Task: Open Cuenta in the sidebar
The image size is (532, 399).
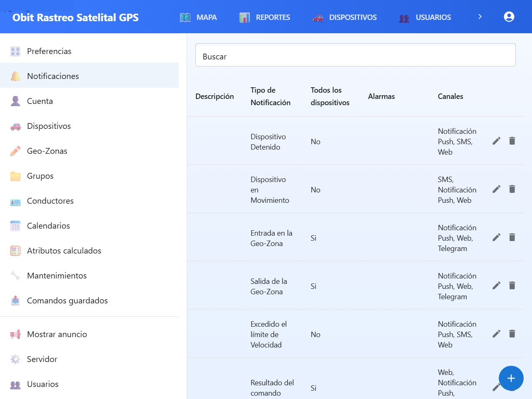Action: pyautogui.click(x=89, y=101)
